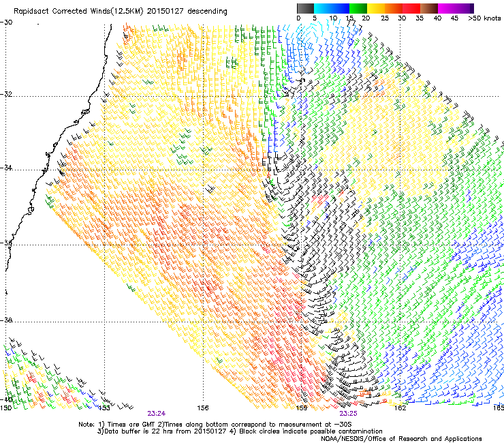Click the orange 25-30 knots legend segment
This screenshot has height=443, width=504.
tap(394, 8)
